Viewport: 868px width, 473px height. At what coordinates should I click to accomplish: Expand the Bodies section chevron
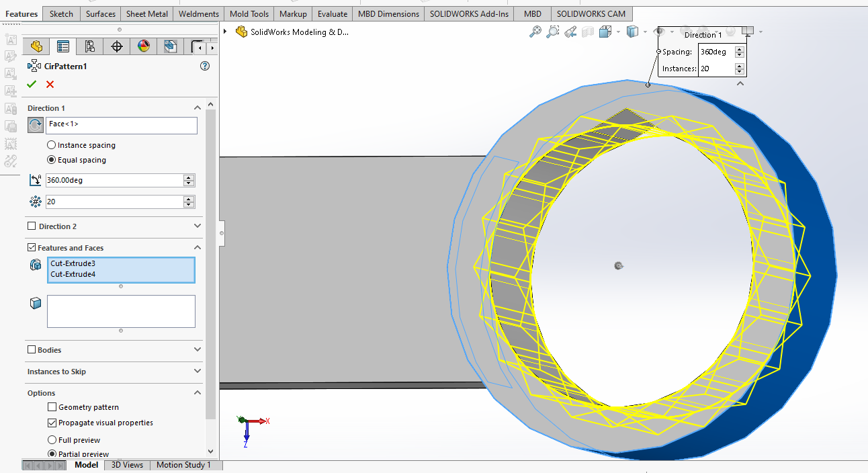pos(197,350)
